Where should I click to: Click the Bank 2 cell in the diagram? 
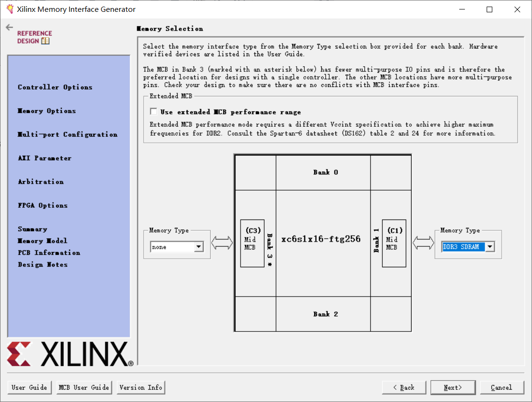click(x=323, y=314)
